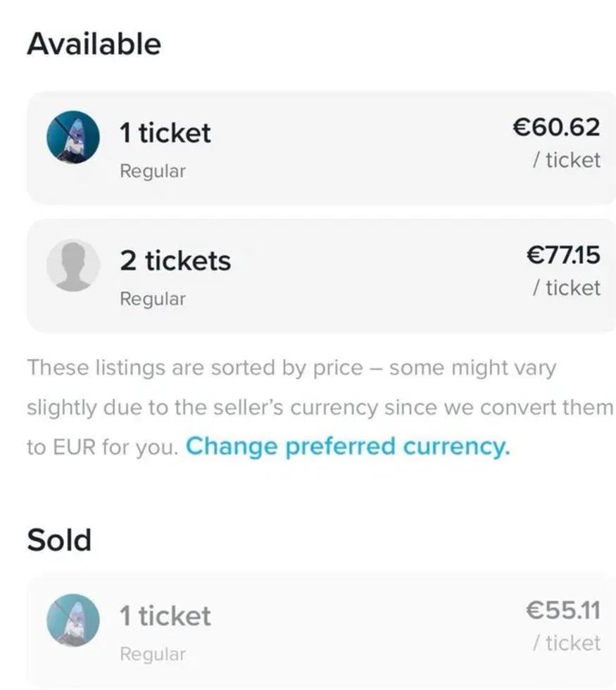Click the "to EUR for you." text

point(102,448)
